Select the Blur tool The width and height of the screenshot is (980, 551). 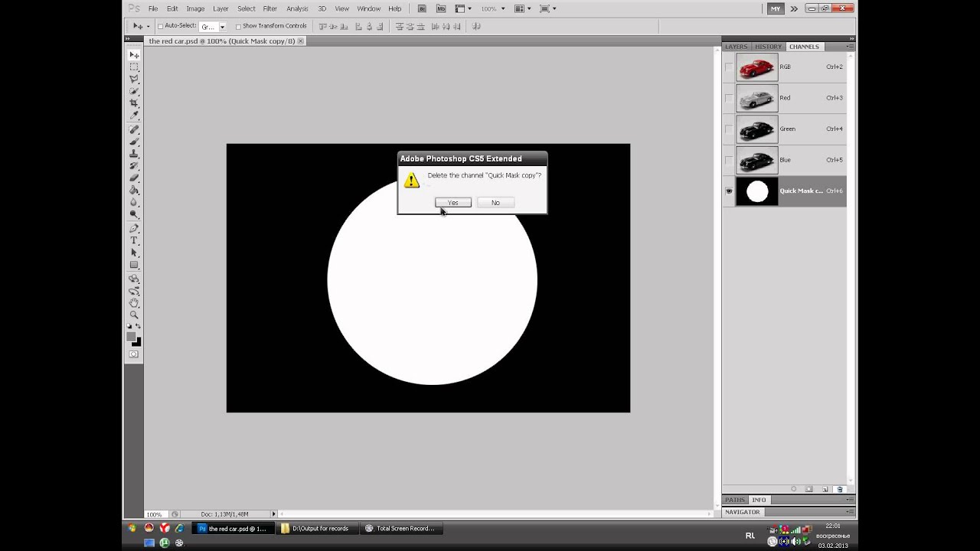[x=134, y=202]
